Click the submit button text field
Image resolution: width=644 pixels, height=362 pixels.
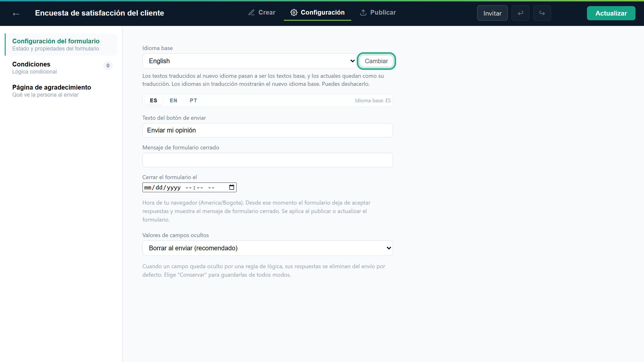coord(268,130)
